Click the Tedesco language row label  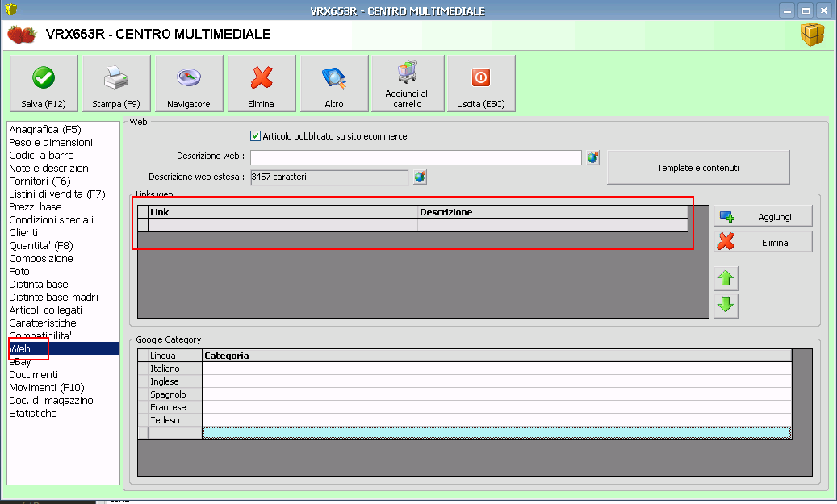coord(175,420)
